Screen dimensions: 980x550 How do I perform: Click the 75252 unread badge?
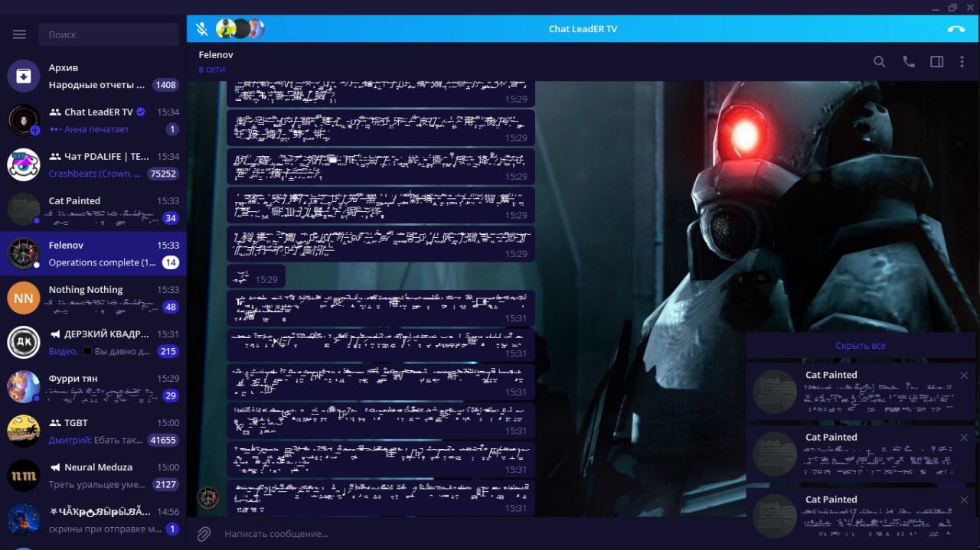[163, 174]
